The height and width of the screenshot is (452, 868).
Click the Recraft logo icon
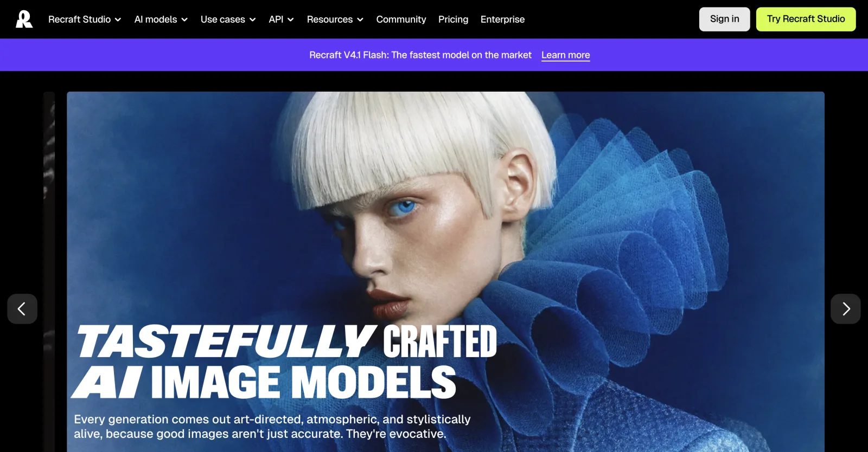[24, 19]
